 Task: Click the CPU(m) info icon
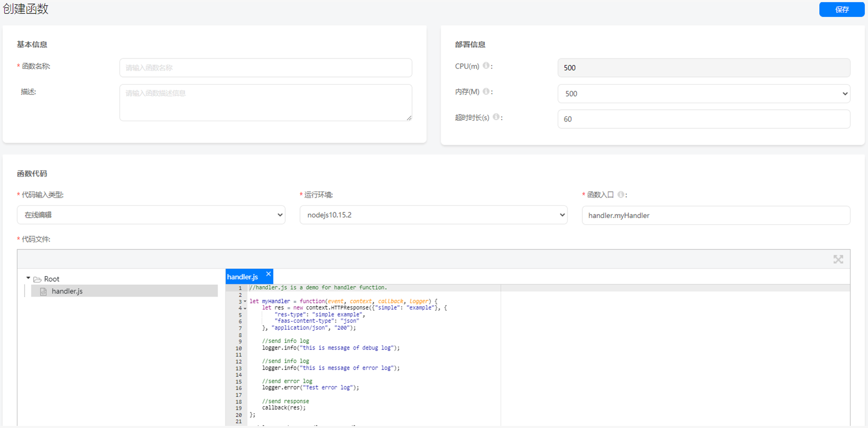(486, 66)
